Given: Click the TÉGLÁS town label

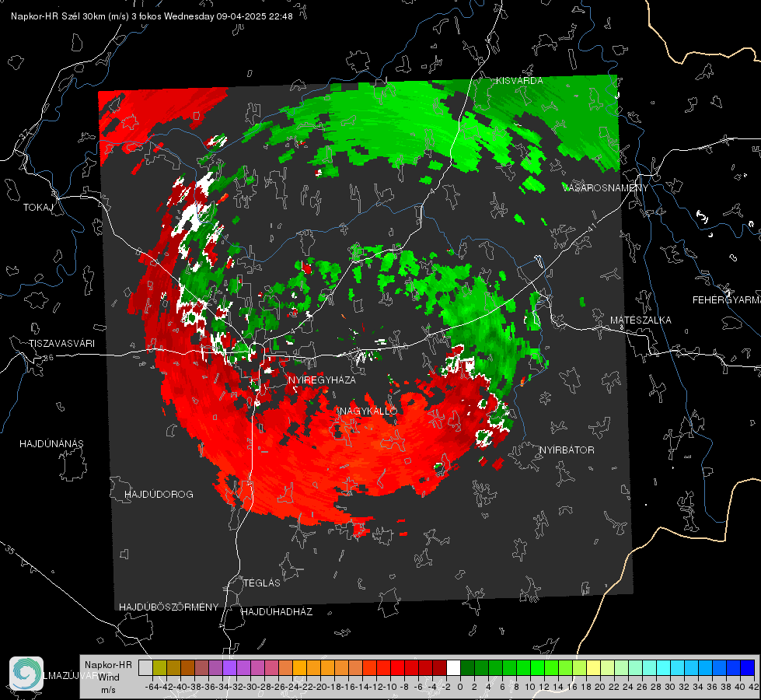Looking at the screenshot, I should click(262, 583).
